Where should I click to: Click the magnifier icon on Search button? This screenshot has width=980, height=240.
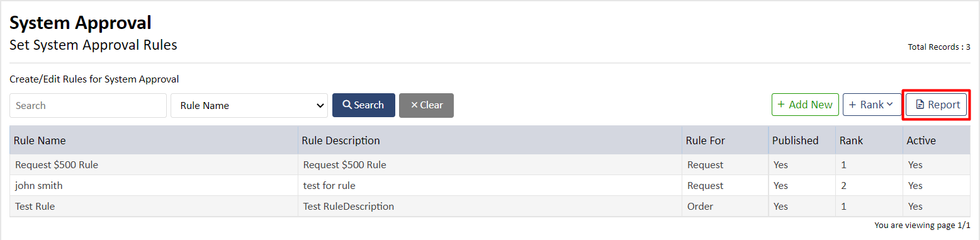(x=347, y=105)
